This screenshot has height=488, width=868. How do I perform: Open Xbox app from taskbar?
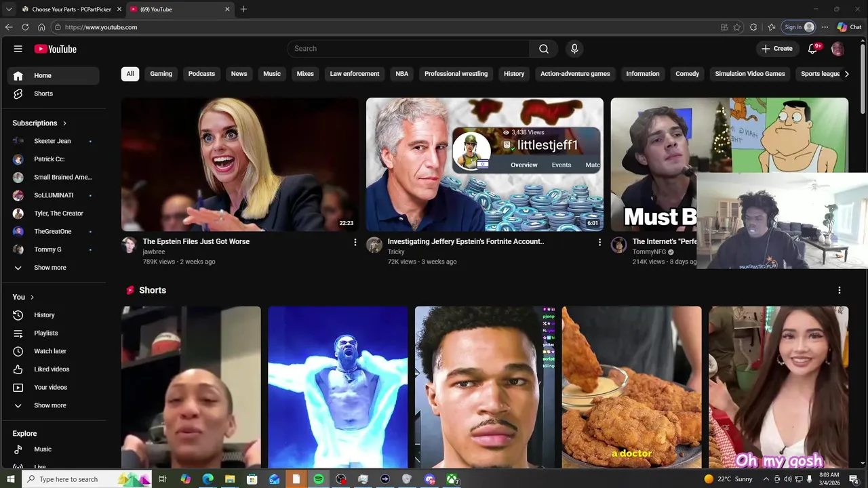(x=452, y=479)
